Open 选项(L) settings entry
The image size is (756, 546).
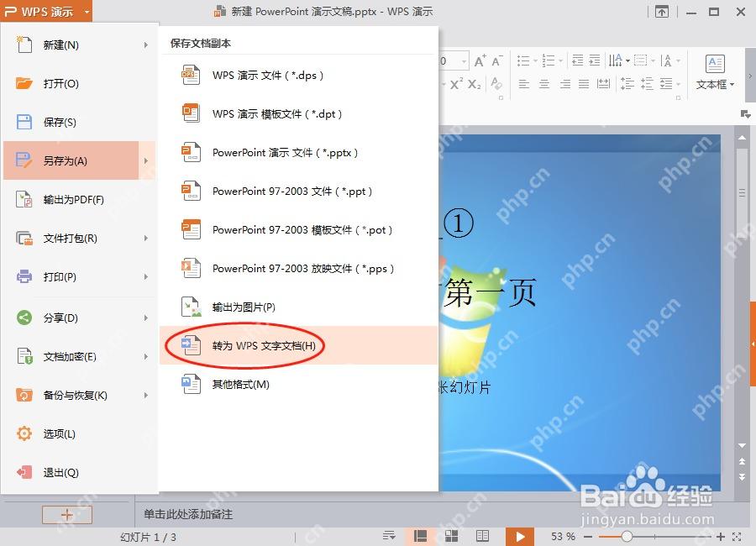click(x=79, y=433)
